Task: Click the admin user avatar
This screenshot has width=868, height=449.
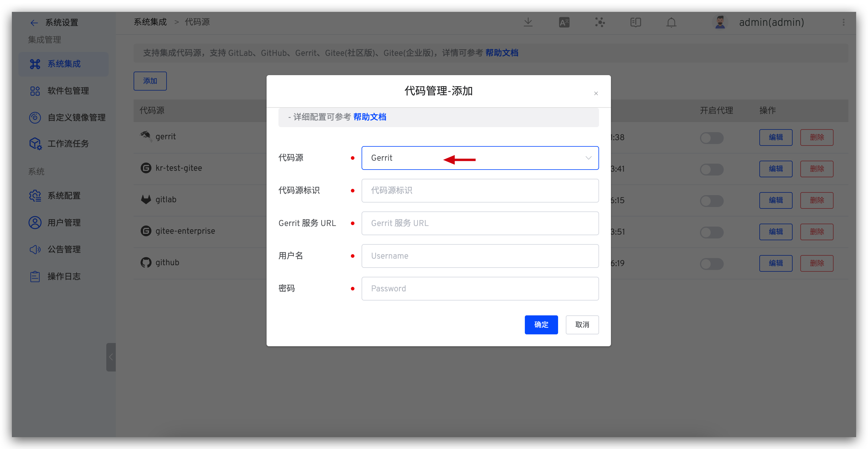Action: coord(720,22)
